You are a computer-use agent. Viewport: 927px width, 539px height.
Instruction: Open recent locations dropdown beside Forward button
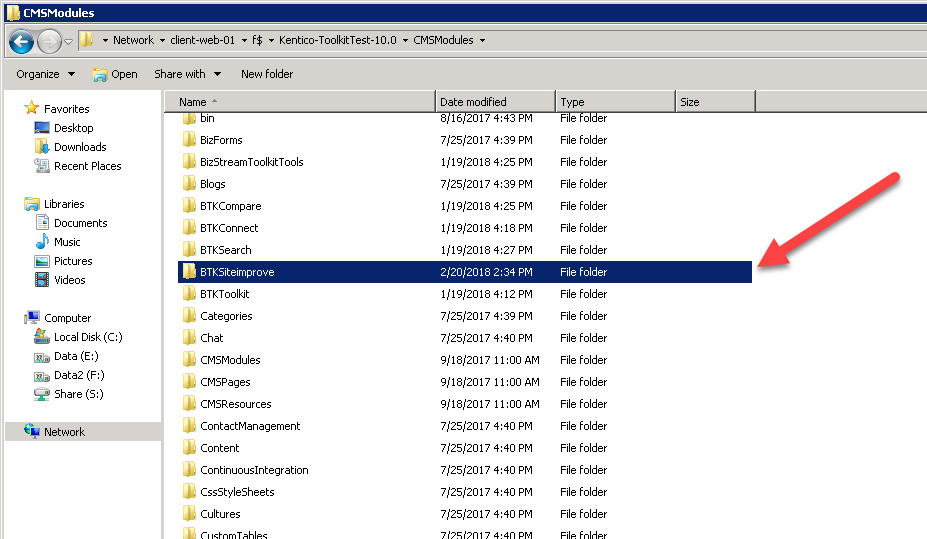point(68,41)
